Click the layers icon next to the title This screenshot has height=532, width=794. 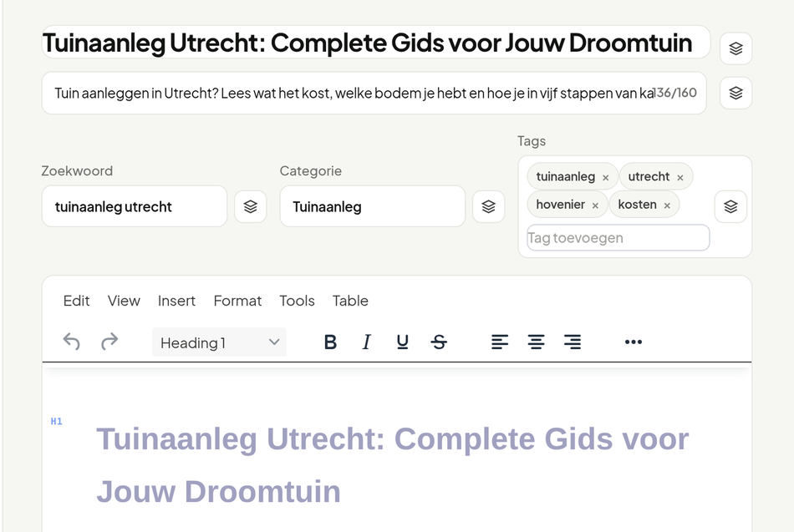click(735, 48)
